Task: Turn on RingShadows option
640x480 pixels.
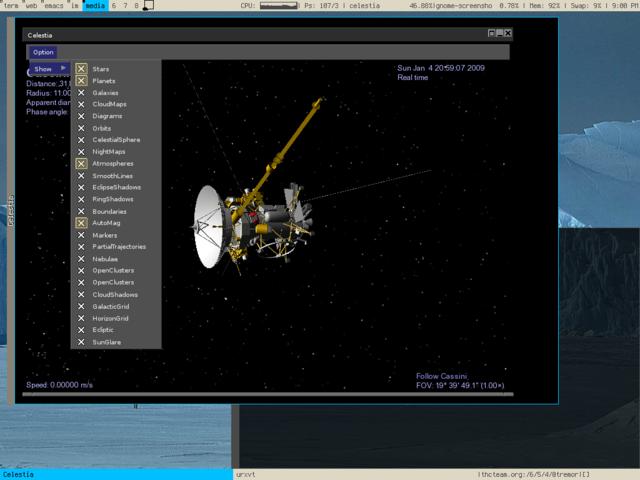Action: (81, 199)
